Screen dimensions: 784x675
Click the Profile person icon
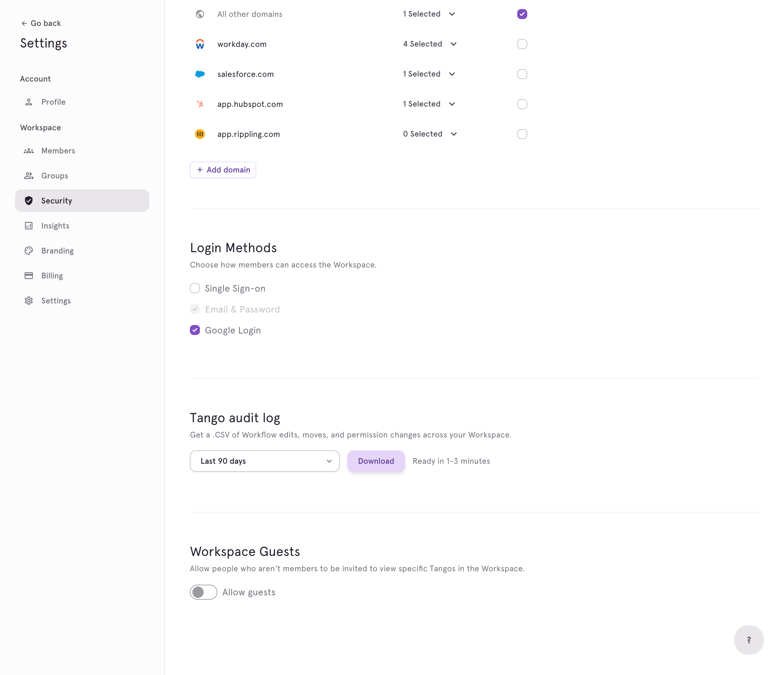pos(29,102)
